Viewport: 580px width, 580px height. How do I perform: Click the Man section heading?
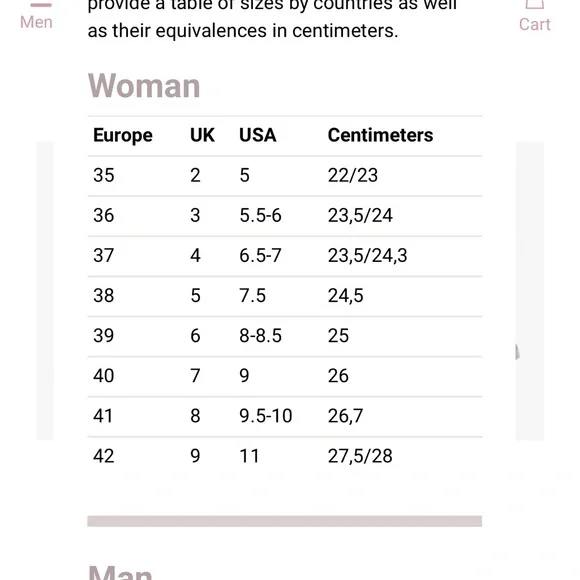click(120, 573)
